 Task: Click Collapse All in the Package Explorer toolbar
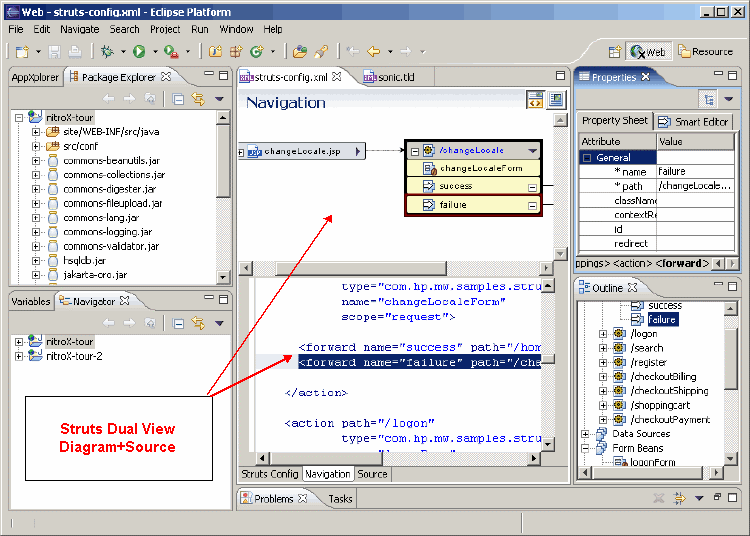pos(178,99)
